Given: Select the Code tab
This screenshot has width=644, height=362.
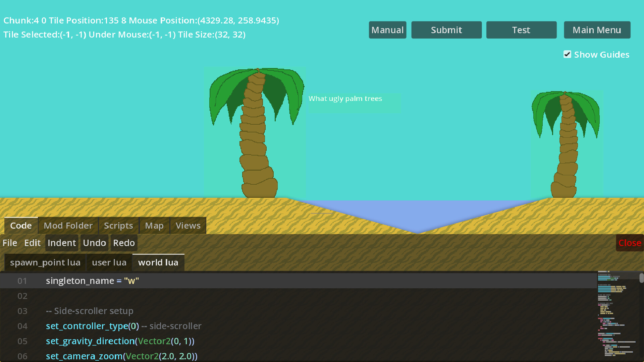Looking at the screenshot, I should (21, 226).
